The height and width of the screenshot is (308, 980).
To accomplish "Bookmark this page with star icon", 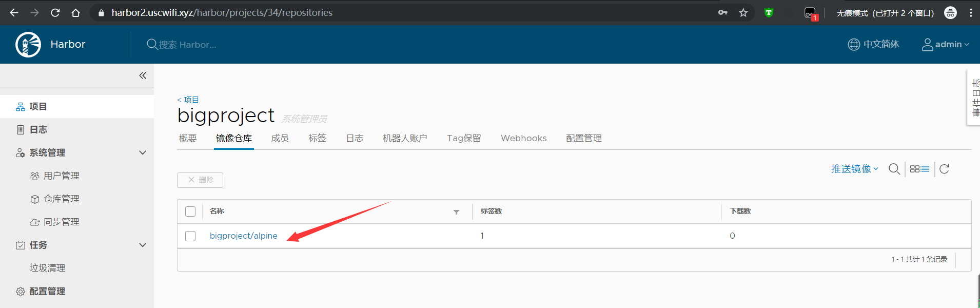I will point(743,12).
